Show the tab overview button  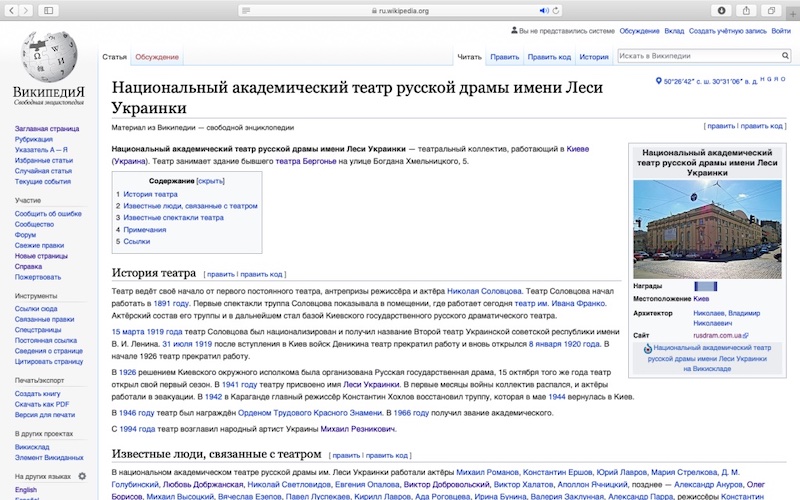pos(771,10)
